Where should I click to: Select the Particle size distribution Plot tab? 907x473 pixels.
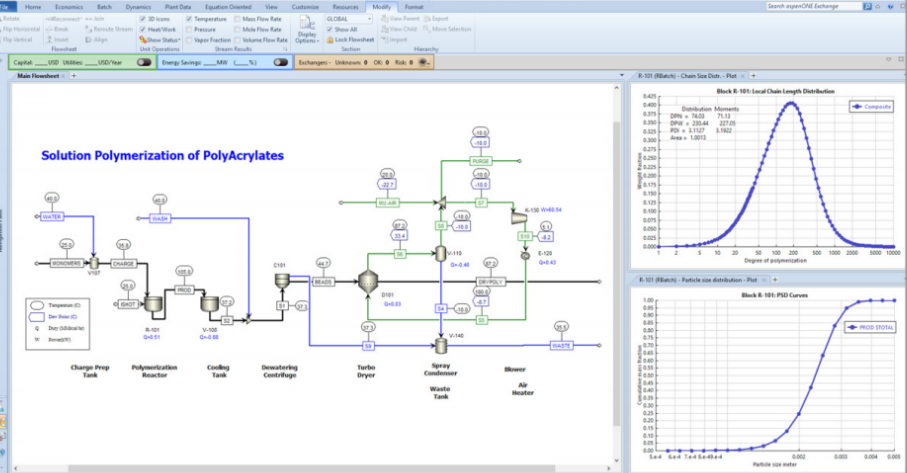pos(698,280)
